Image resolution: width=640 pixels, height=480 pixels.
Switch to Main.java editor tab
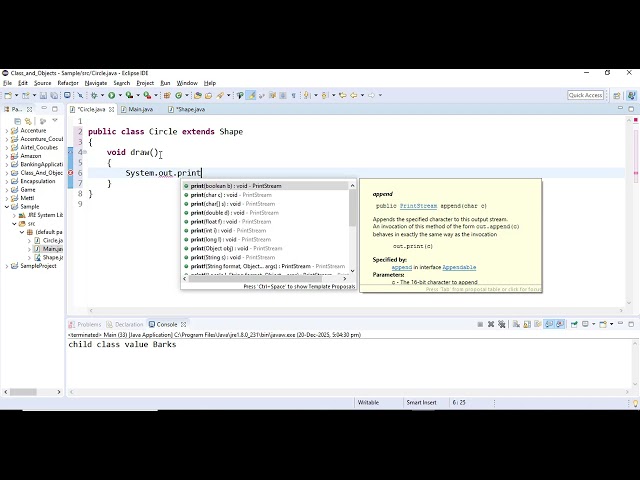coord(141,109)
